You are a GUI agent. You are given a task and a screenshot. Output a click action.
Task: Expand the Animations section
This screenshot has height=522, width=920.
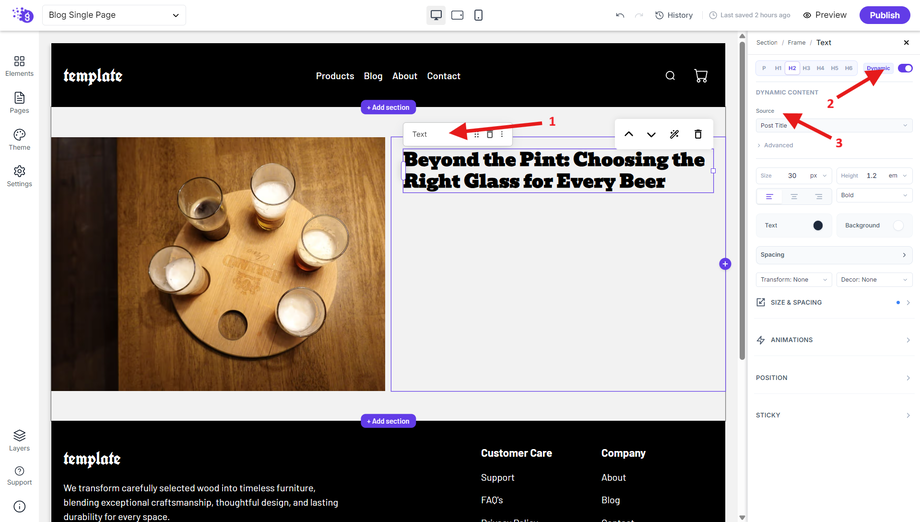click(834, 340)
